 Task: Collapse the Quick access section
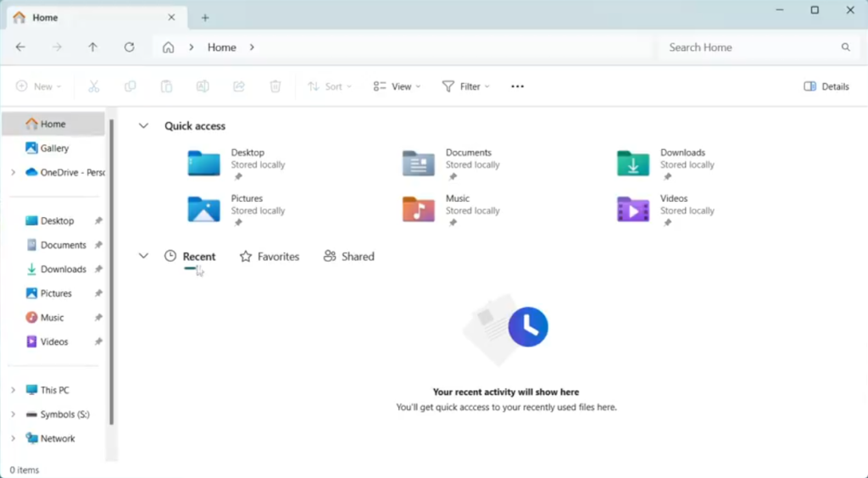[143, 126]
